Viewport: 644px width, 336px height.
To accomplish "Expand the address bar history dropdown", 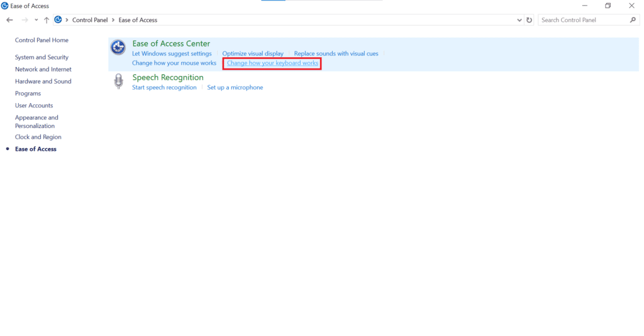I will (519, 20).
